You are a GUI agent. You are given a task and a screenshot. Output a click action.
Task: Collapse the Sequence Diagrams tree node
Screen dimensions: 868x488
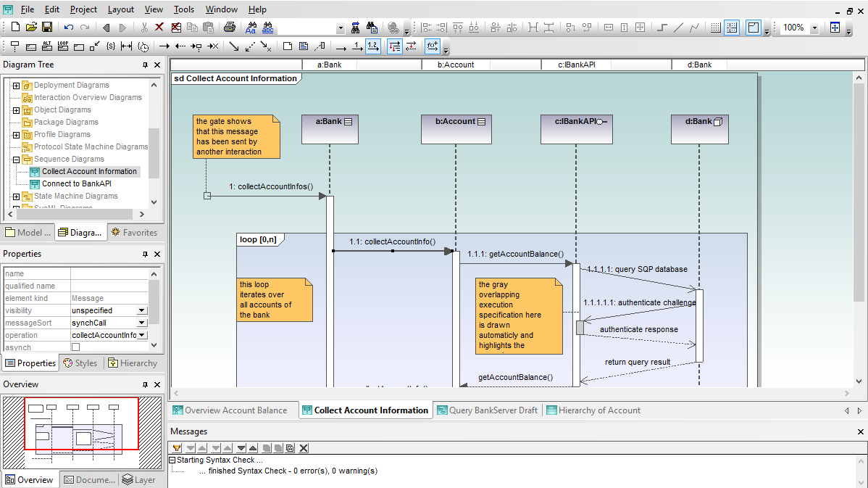[16, 160]
